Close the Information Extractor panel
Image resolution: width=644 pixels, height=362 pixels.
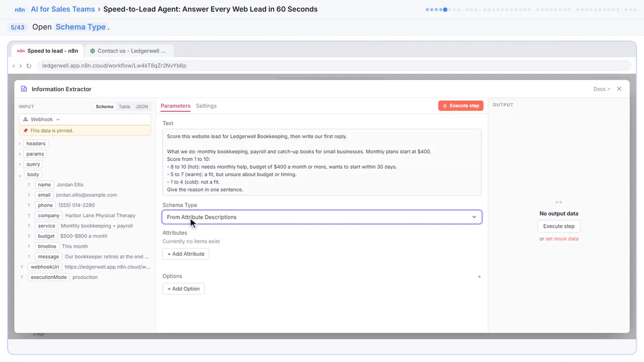point(619,89)
